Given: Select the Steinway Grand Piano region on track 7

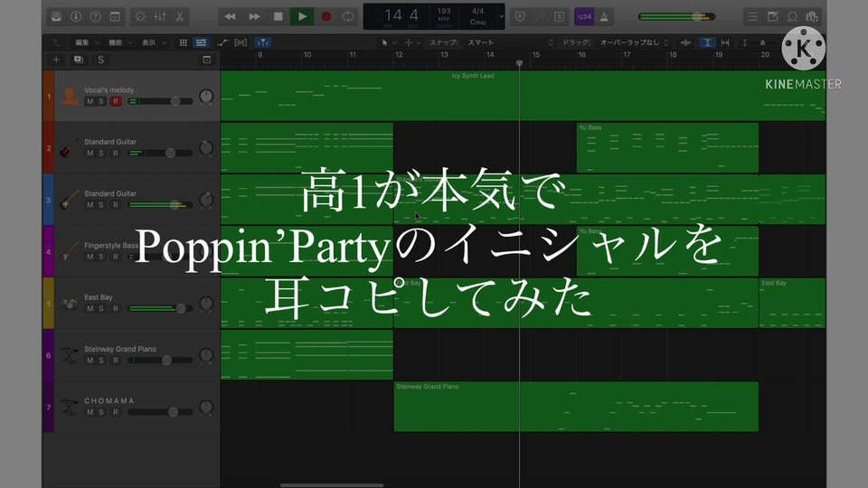Looking at the screenshot, I should click(x=576, y=407).
